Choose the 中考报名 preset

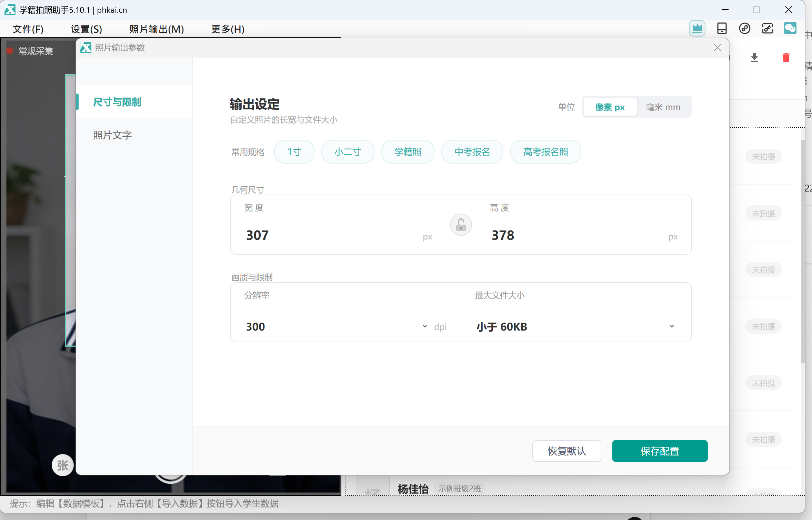coord(472,152)
